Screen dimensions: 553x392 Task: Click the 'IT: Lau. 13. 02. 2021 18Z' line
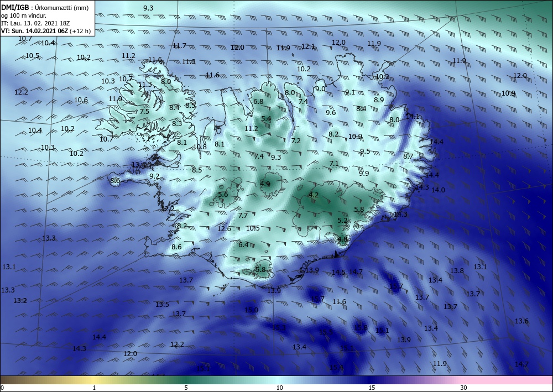click(x=35, y=23)
